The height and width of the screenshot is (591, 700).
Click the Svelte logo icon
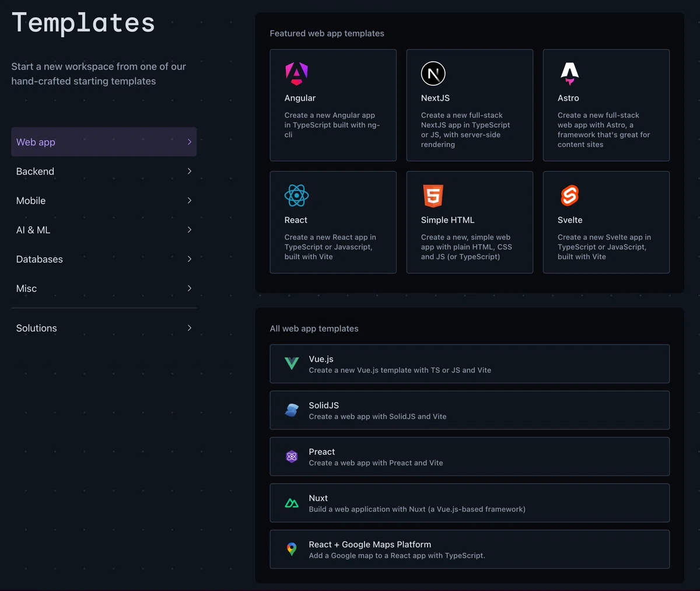tap(570, 195)
